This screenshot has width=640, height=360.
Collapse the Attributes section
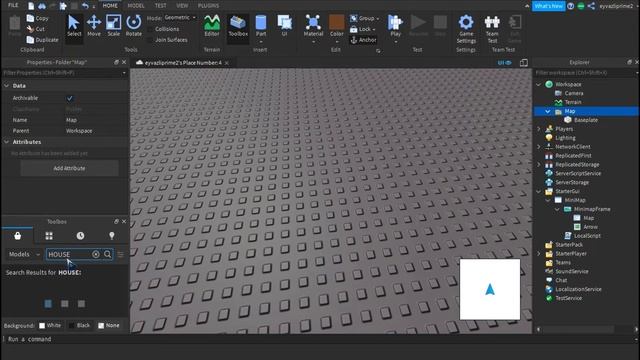tap(7, 142)
